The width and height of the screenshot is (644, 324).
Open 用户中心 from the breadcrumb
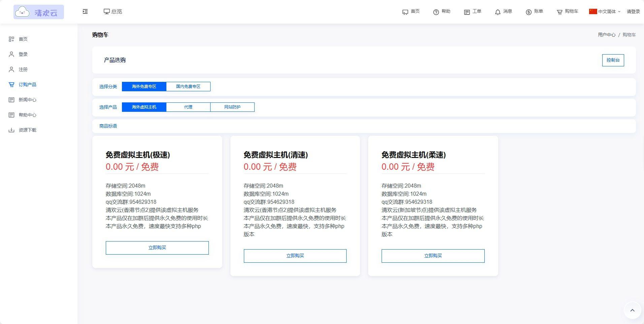[x=606, y=35]
